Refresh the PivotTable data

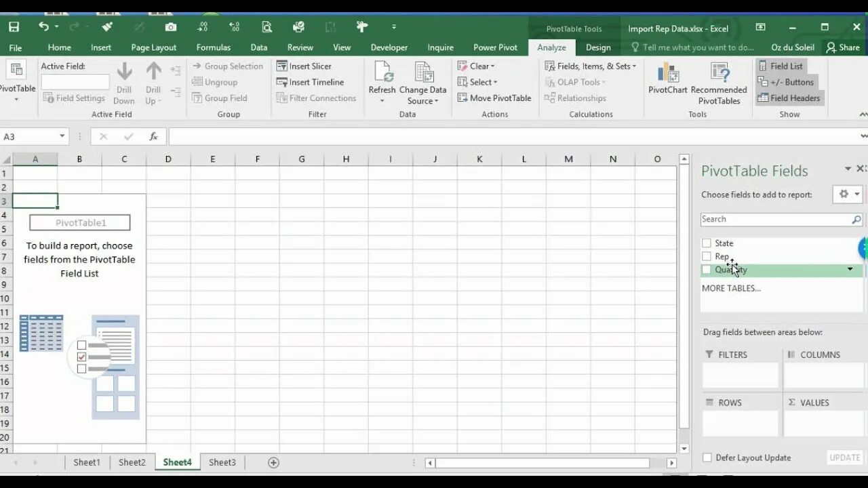pyautogui.click(x=382, y=81)
